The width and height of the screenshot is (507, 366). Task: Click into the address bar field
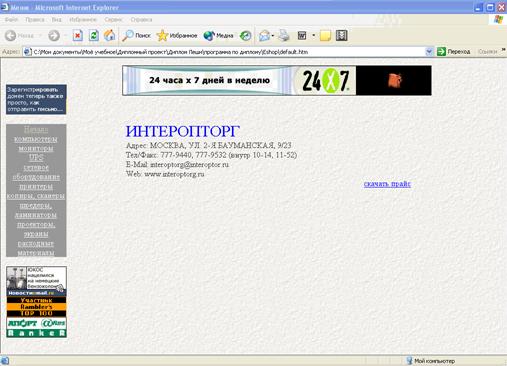tap(228, 52)
